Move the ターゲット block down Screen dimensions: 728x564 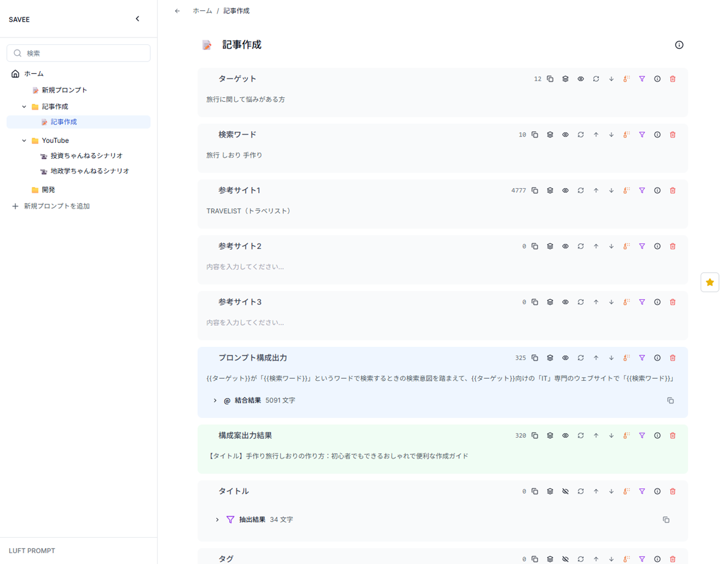(x=611, y=79)
